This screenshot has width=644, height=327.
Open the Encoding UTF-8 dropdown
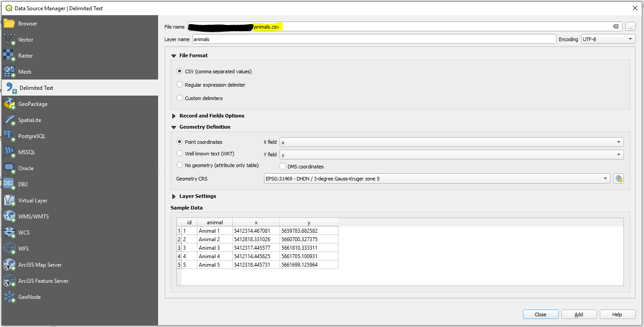coord(608,39)
